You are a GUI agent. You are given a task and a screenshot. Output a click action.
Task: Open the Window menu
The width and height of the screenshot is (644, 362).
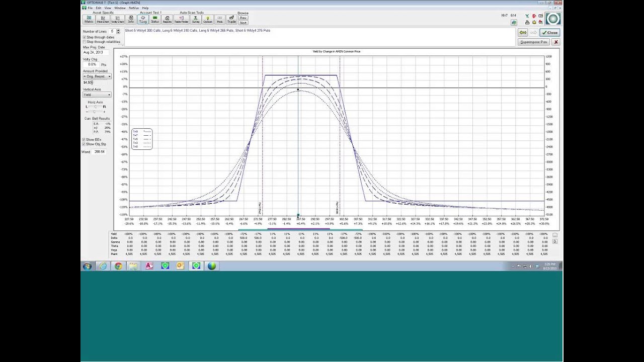120,8
